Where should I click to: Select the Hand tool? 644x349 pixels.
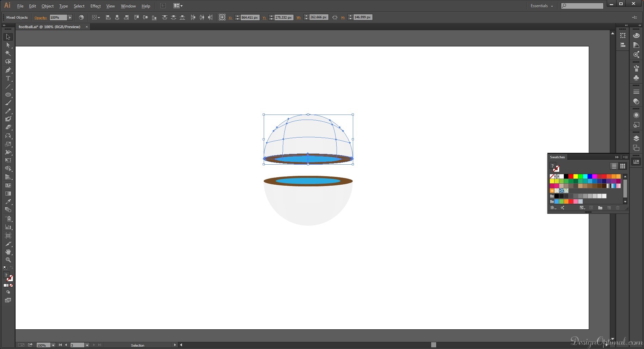coord(8,252)
